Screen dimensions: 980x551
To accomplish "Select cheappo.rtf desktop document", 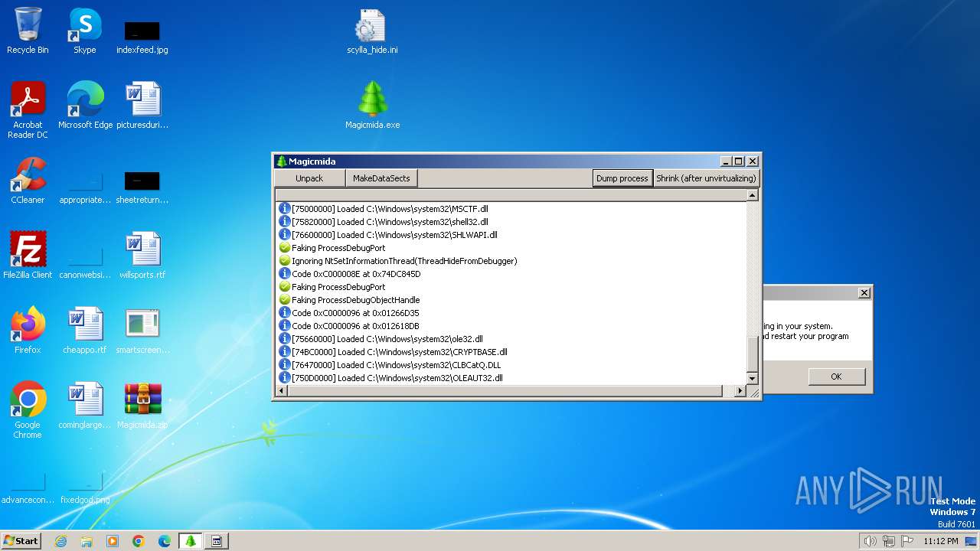I will 85,331.
